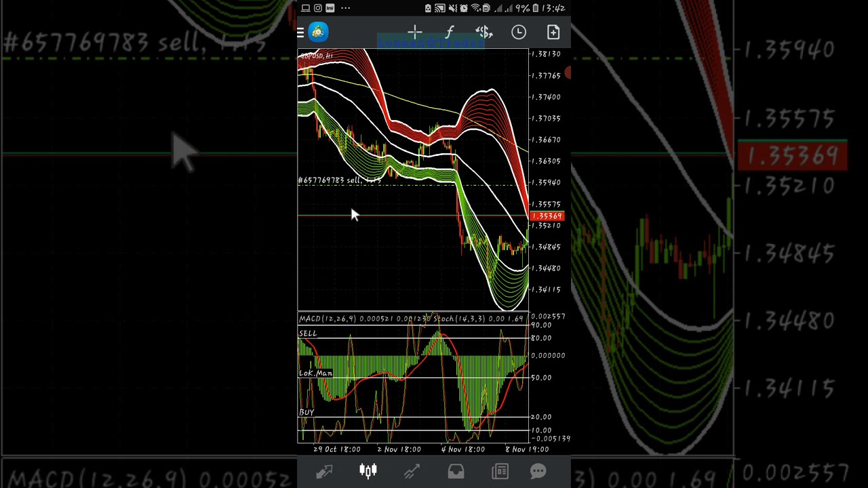Click the 13:42 status bar clock
The height and width of the screenshot is (488, 868).
(x=554, y=8)
